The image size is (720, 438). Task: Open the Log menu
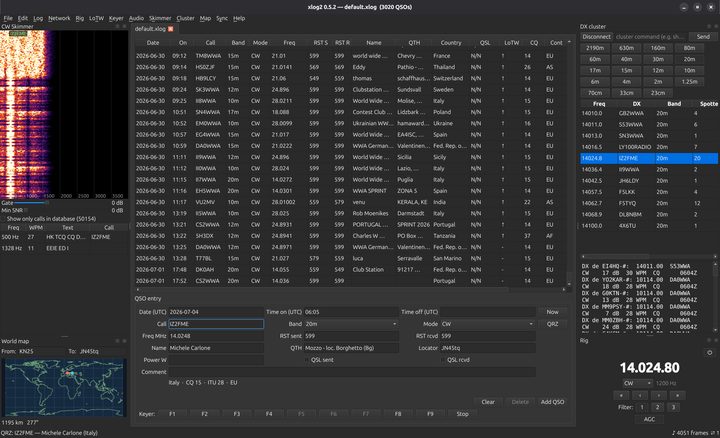(38, 18)
